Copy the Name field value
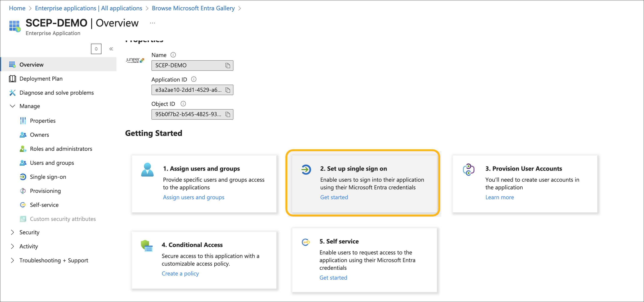 (228, 66)
